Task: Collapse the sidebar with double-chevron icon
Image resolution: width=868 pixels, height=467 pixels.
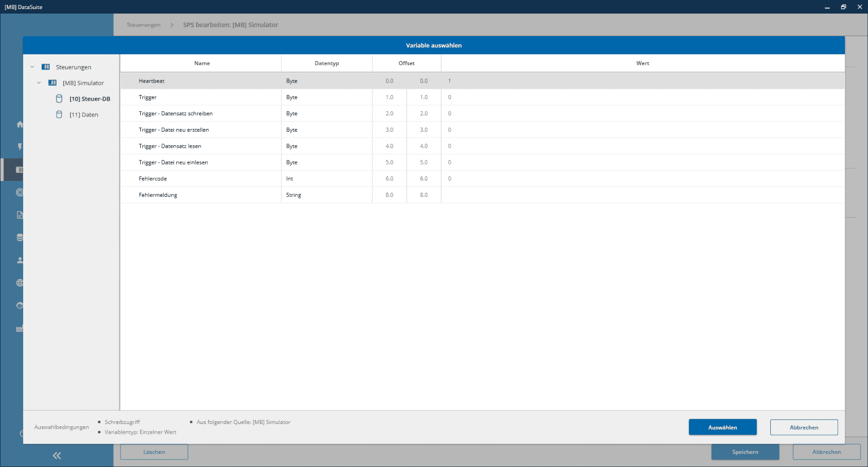Action: [57, 456]
